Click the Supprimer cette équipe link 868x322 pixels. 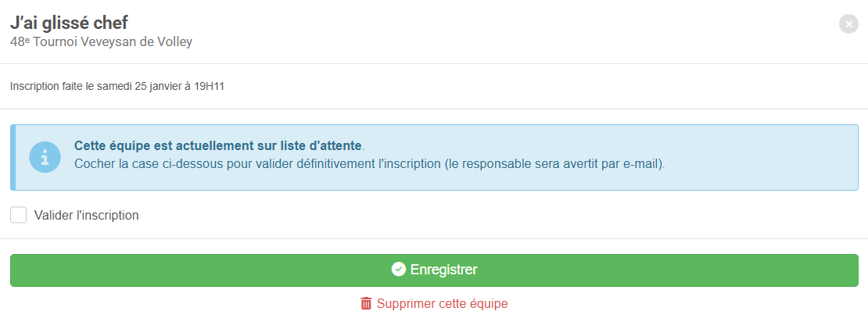pos(442,303)
